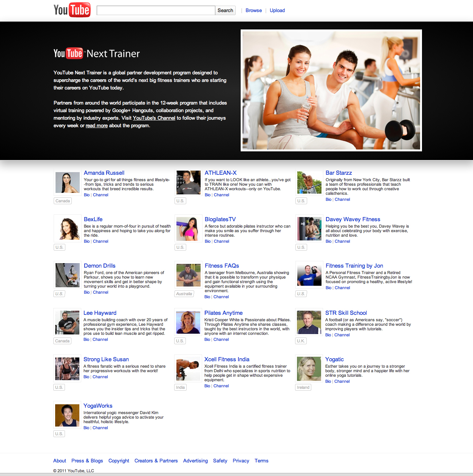Open Channel link for Bar Starzz
Viewport: 473px width, 476px height.
coord(342,199)
